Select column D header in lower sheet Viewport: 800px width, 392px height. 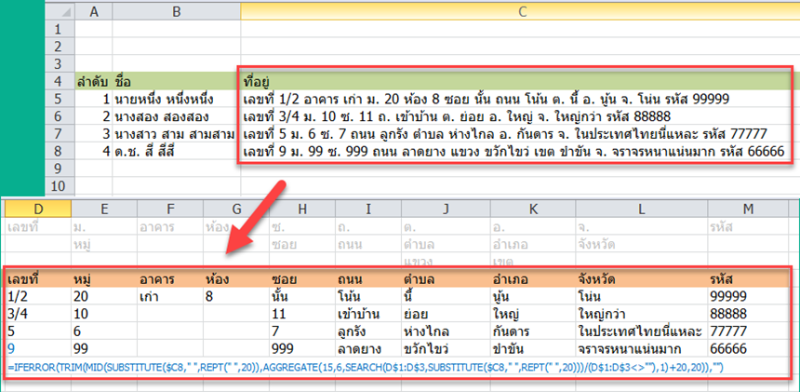[38, 208]
